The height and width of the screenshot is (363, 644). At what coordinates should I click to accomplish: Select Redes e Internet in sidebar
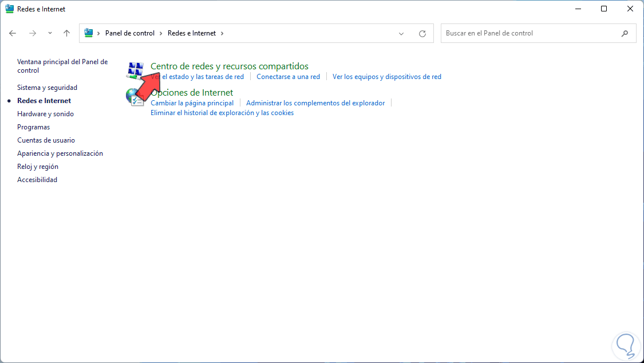click(44, 101)
